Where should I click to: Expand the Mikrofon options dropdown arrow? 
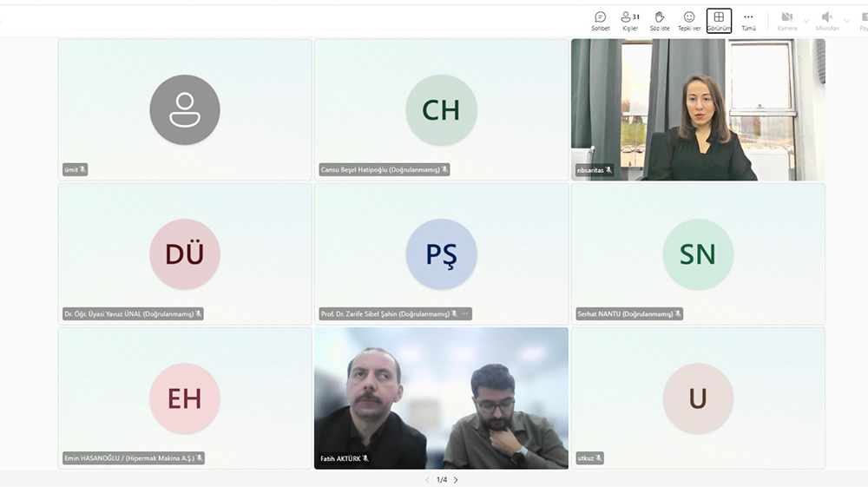(x=846, y=21)
